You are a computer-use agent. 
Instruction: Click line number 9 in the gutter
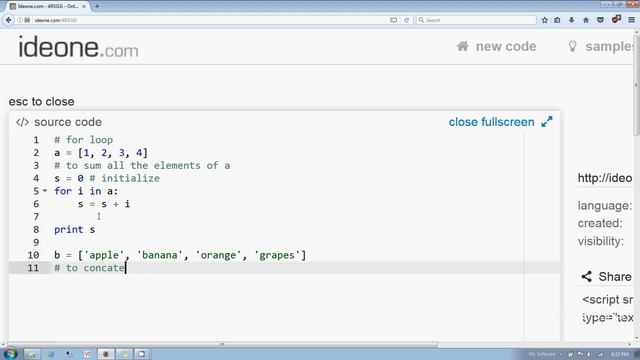pos(36,242)
